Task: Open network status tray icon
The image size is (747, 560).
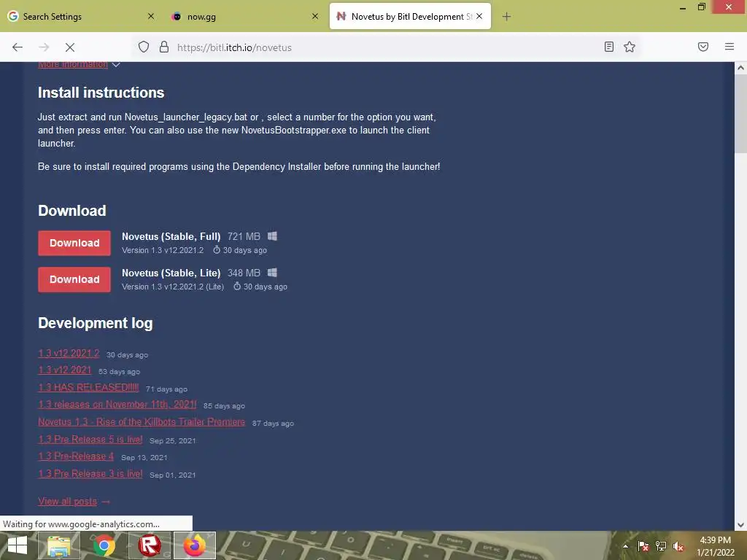Action: pos(661,546)
